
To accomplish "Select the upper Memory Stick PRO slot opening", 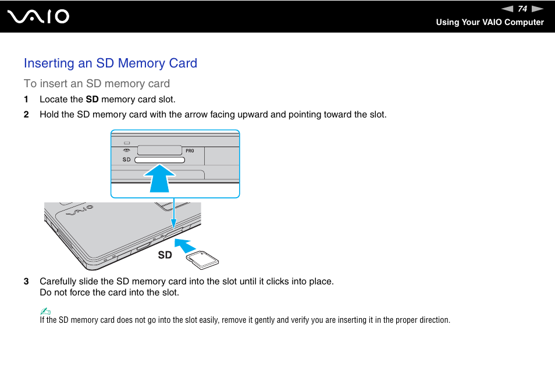I will 160,149.
